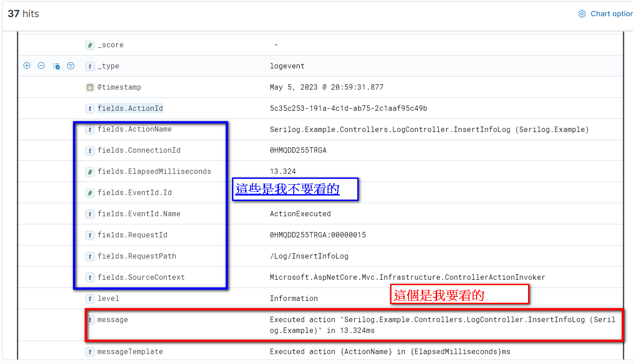The image size is (633, 364).
Task: Click type icon of fields.ActionName
Action: tap(90, 129)
